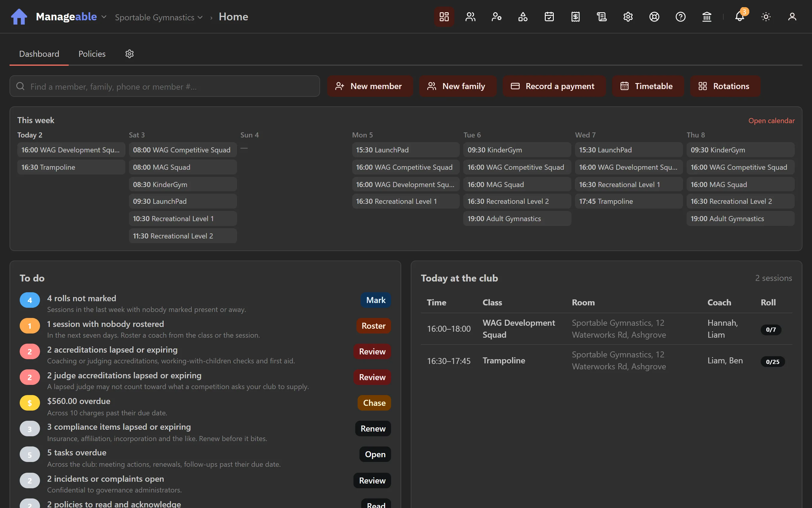812x508 pixels.
Task: Click Review for judge accreditations lapsed
Action: [372, 377]
